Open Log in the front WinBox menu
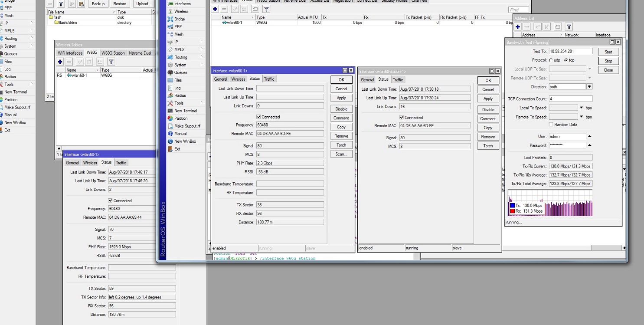Image resolution: width=644 pixels, height=325 pixels. [x=177, y=88]
